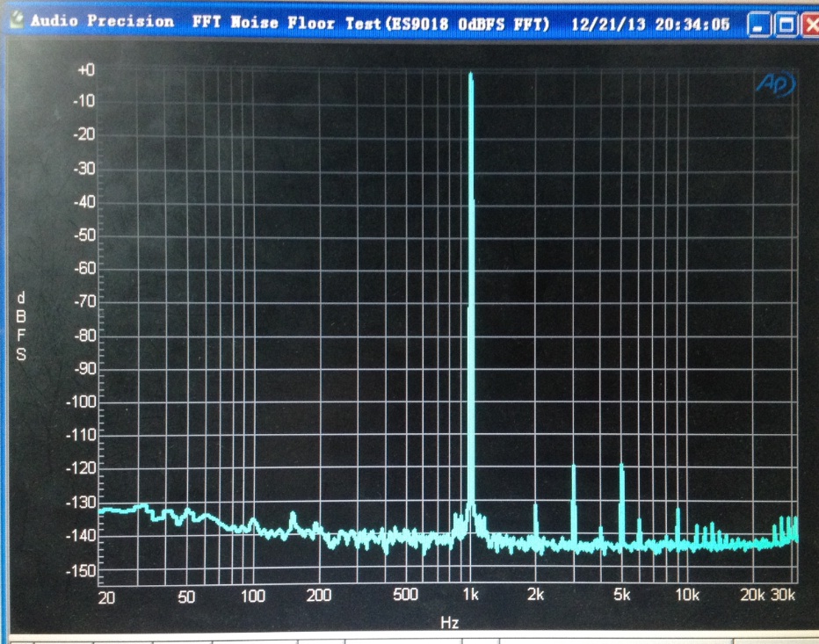
Task: Click the '-30' label on the dBFS axis
Action: pyautogui.click(x=84, y=168)
